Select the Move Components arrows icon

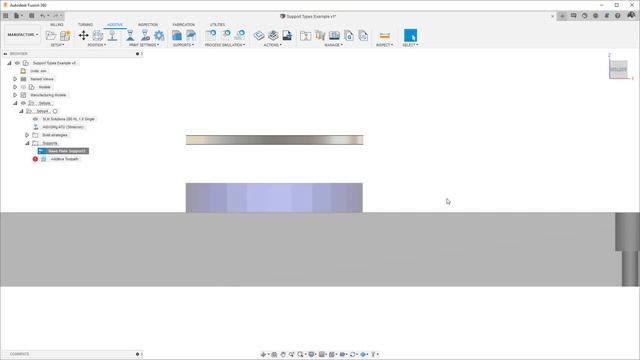pyautogui.click(x=83, y=36)
